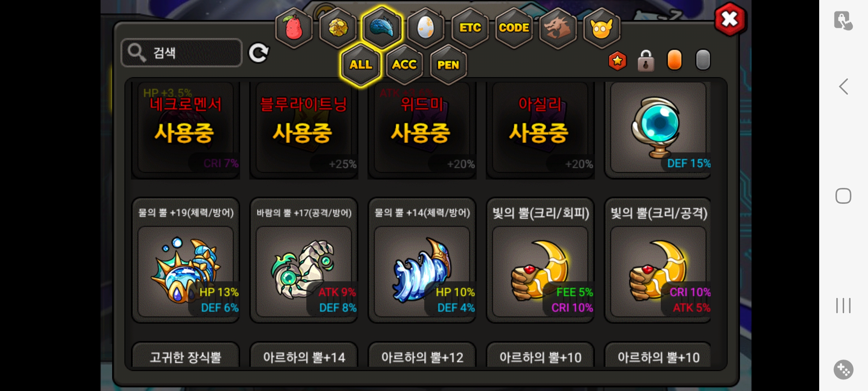The width and height of the screenshot is (868, 391).
Task: Select 물의 뿔 +19 horn item
Action: [x=186, y=260]
